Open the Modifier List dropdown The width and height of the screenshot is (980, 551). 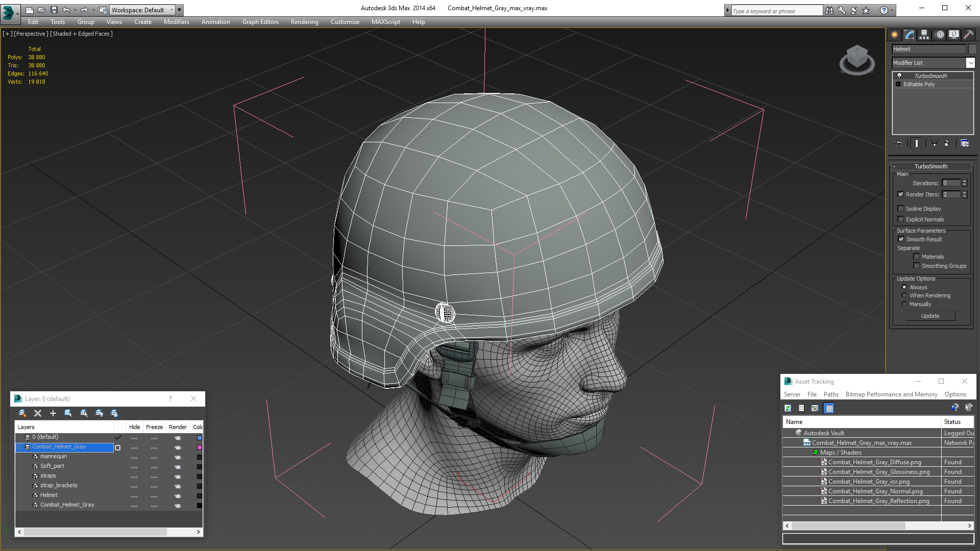(970, 63)
